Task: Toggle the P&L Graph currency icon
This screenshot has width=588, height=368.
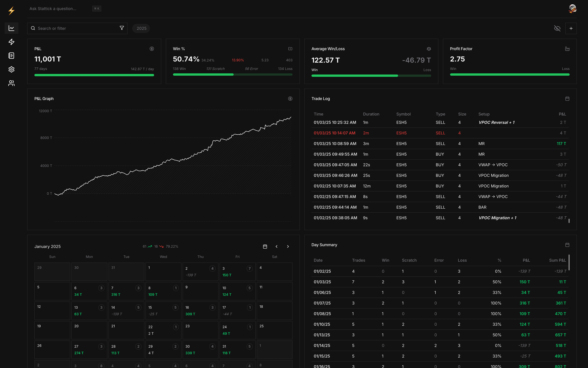Action: point(290,99)
